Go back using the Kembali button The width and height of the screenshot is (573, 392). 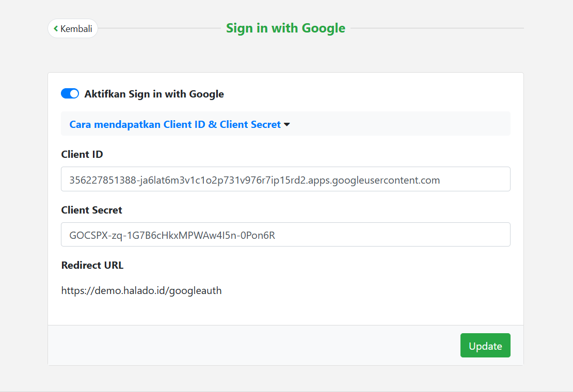click(73, 29)
